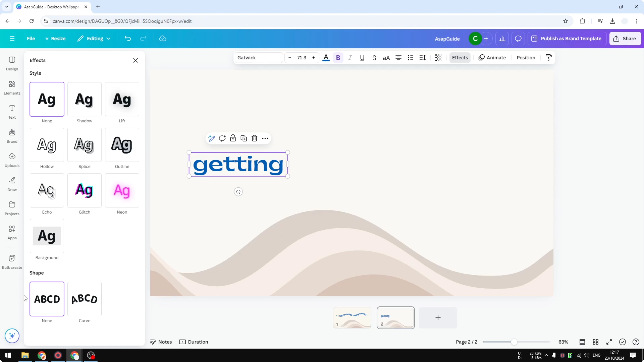Open the Editing mode dropdown
Viewport: 644px width, 362px height.
[94, 38]
